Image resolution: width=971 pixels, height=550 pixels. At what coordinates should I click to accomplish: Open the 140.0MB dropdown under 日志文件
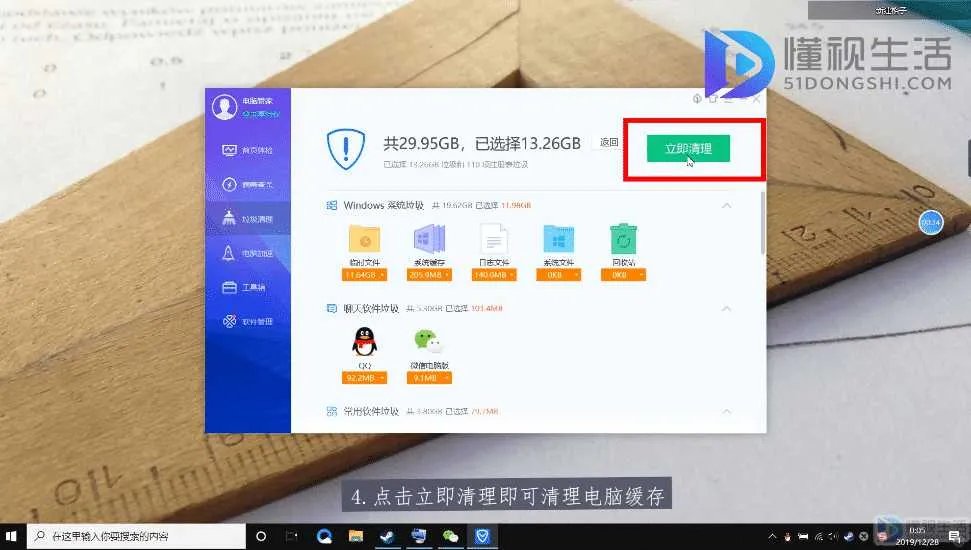point(494,275)
